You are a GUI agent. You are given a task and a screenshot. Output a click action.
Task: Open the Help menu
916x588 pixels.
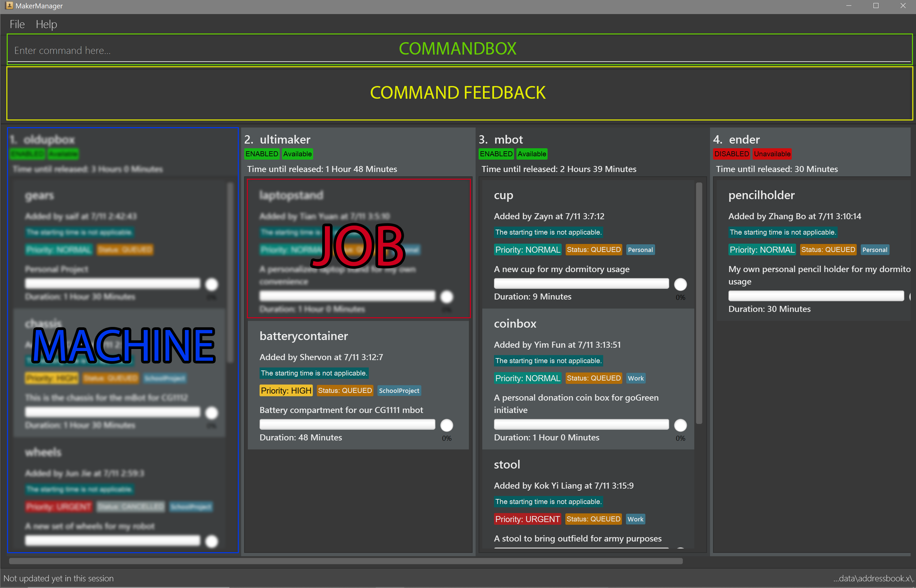[x=46, y=24]
